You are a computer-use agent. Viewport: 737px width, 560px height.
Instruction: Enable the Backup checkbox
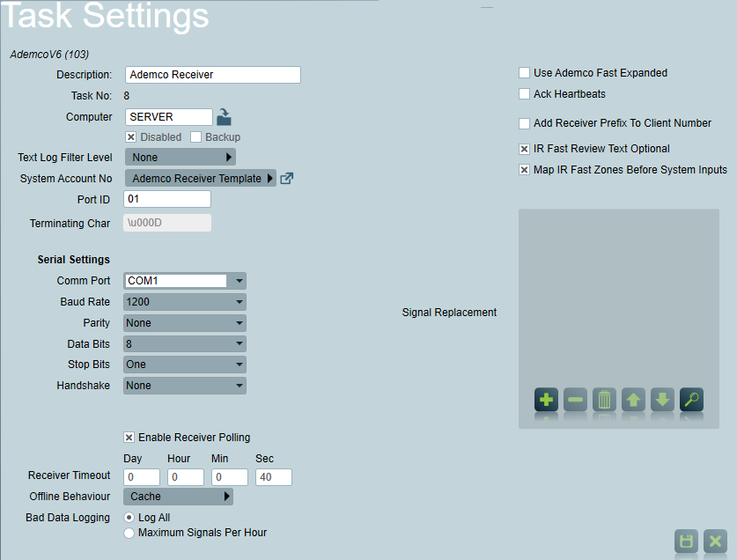196,136
